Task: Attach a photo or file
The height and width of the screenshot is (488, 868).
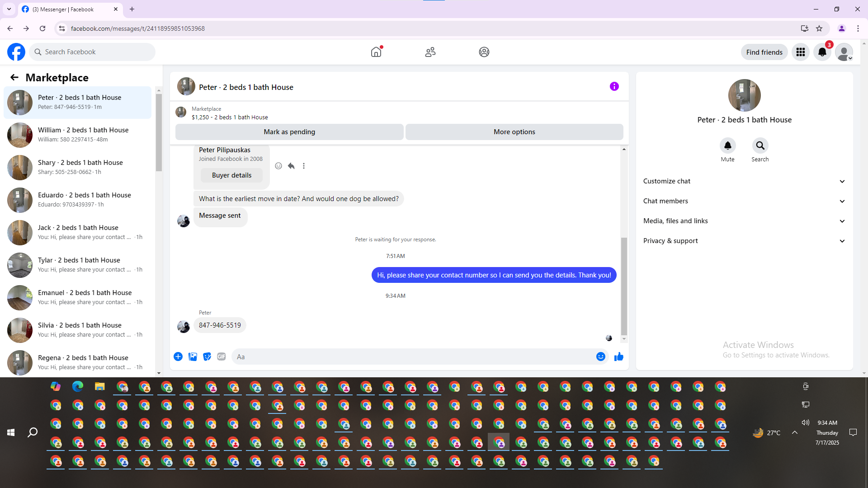Action: coord(193,357)
